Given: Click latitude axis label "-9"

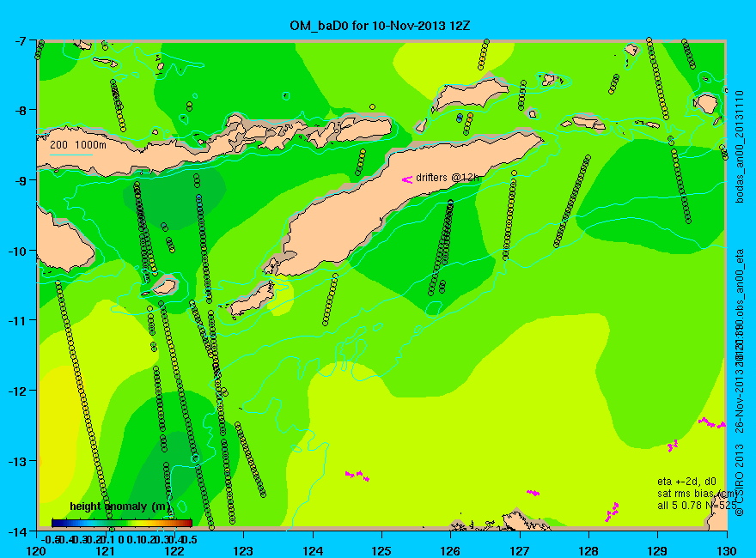Looking at the screenshot, I should (x=20, y=180).
